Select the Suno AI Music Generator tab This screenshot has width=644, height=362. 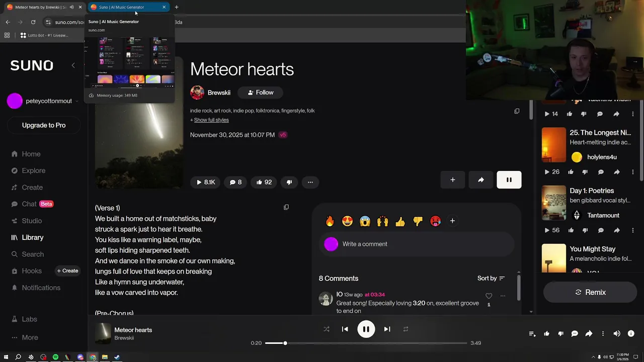[x=128, y=7]
